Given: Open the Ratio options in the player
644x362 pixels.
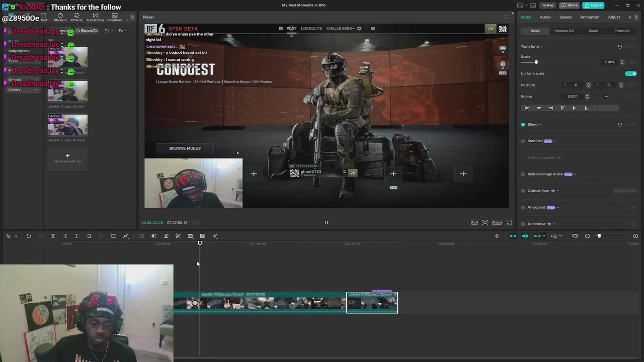Looking at the screenshot, I should pyautogui.click(x=497, y=222).
